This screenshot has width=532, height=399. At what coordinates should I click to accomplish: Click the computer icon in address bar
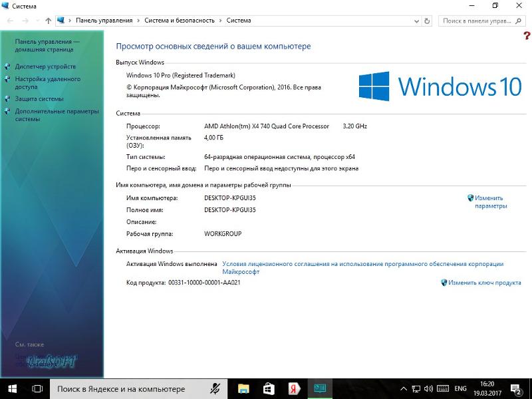61,21
